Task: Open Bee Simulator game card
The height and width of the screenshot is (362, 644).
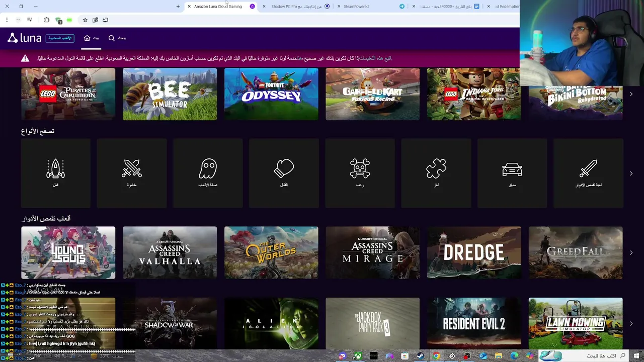Action: click(170, 94)
